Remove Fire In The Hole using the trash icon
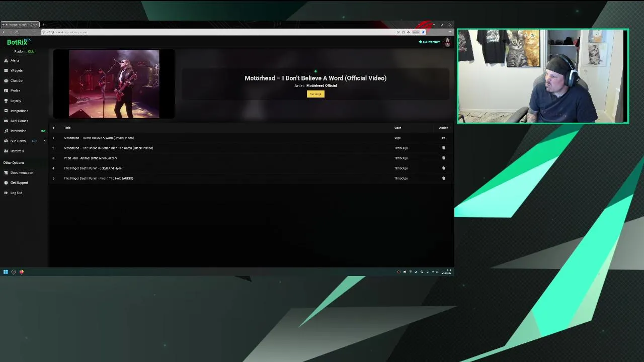 tap(443, 178)
